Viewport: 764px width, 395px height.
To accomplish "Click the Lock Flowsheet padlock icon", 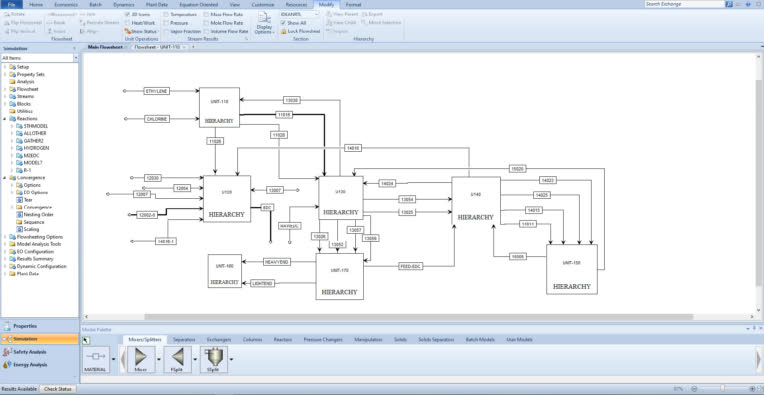I will tap(284, 31).
